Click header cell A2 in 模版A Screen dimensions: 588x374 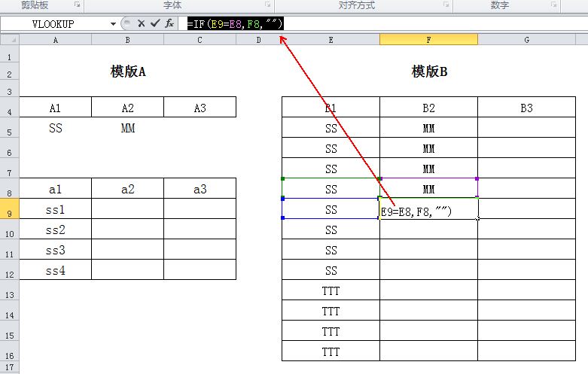coord(127,107)
